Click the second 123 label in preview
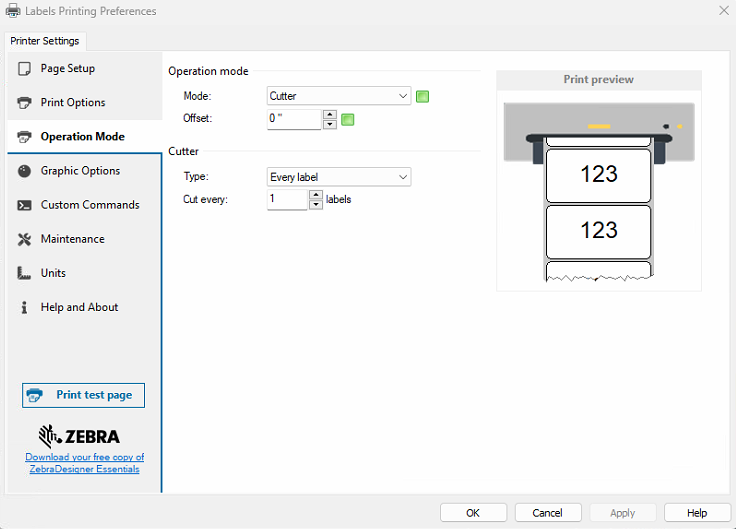 (x=598, y=231)
